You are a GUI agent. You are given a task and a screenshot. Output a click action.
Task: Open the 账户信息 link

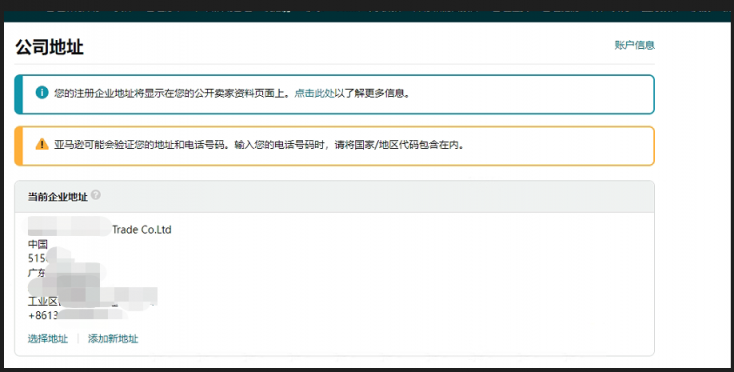point(634,45)
